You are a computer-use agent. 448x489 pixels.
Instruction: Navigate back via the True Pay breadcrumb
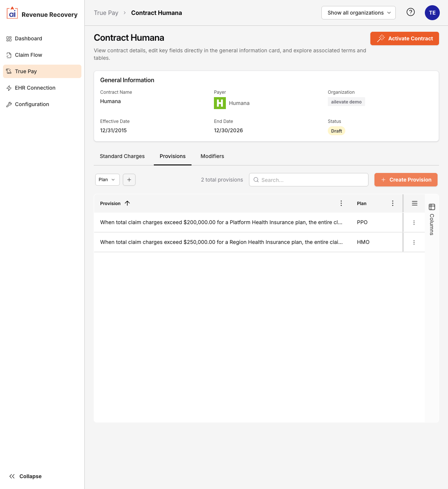(106, 12)
